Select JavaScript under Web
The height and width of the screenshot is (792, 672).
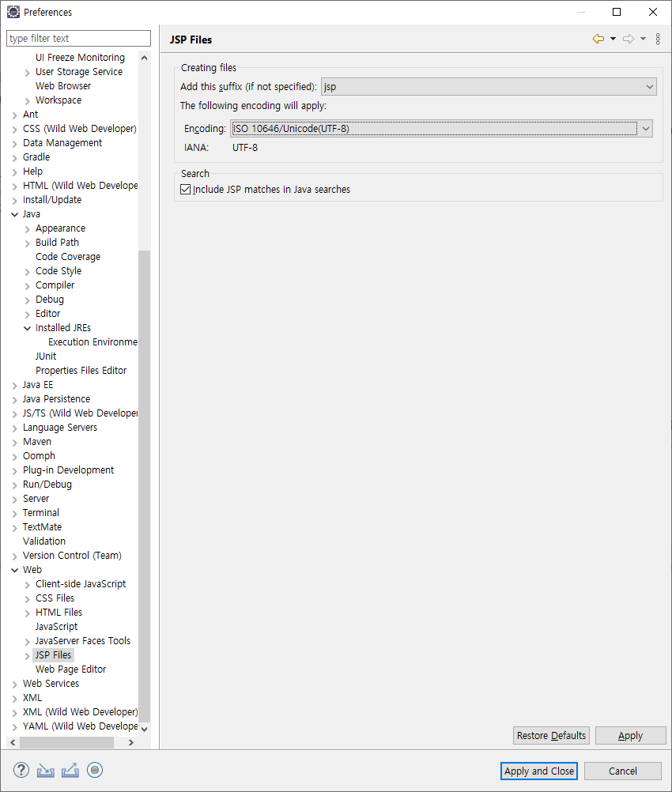pyautogui.click(x=57, y=626)
